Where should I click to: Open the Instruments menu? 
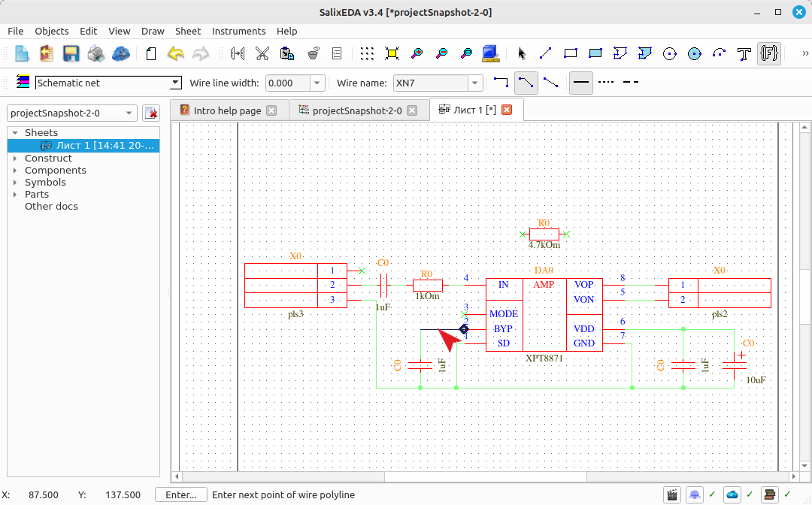pos(239,31)
